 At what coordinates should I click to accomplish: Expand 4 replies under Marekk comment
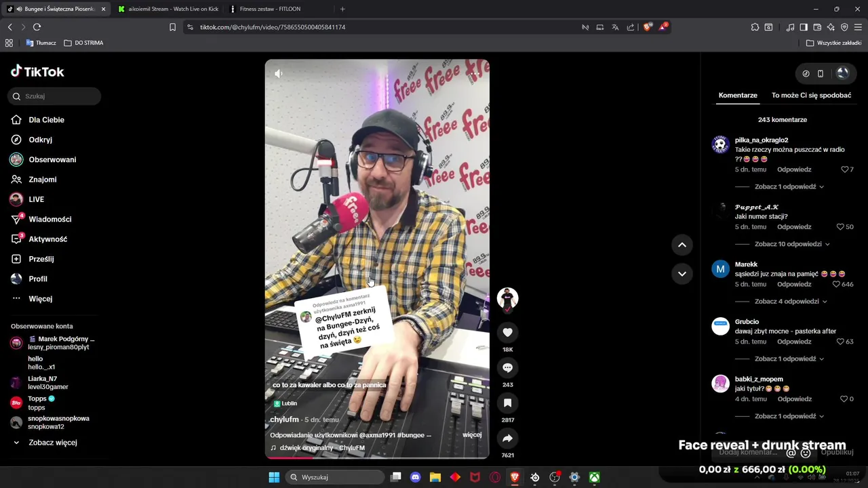click(x=791, y=302)
